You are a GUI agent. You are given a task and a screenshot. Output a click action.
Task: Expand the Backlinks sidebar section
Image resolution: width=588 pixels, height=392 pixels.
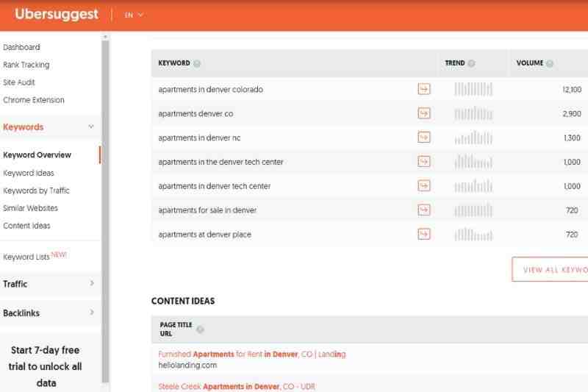91,313
